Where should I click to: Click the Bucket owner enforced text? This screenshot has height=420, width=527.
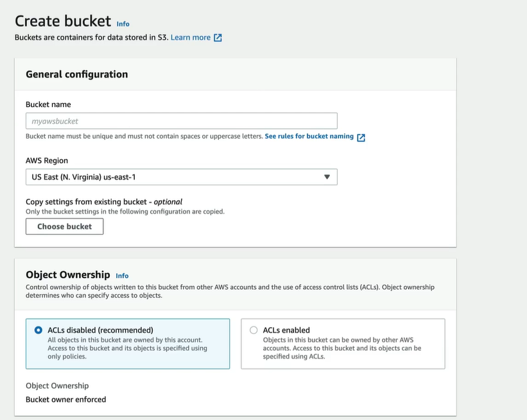click(x=66, y=399)
